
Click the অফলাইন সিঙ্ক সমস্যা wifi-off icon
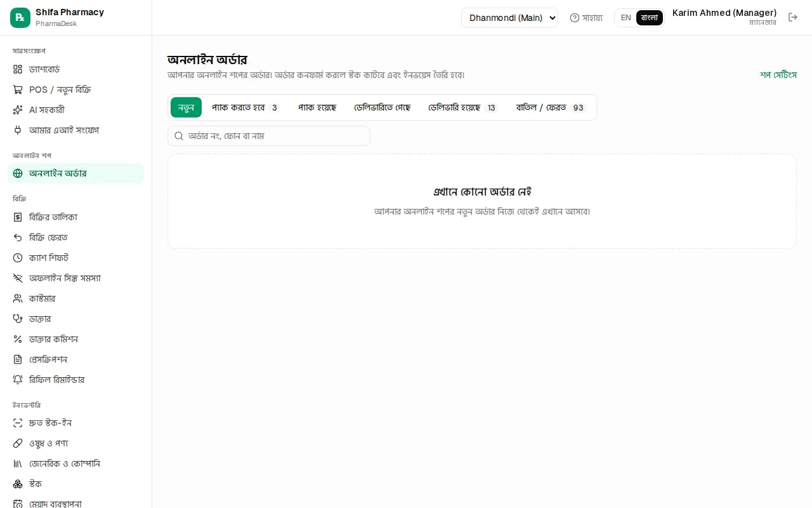click(x=18, y=278)
